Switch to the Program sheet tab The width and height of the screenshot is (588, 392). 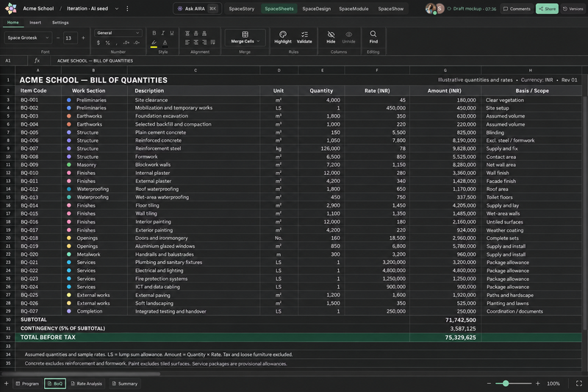tap(27, 383)
